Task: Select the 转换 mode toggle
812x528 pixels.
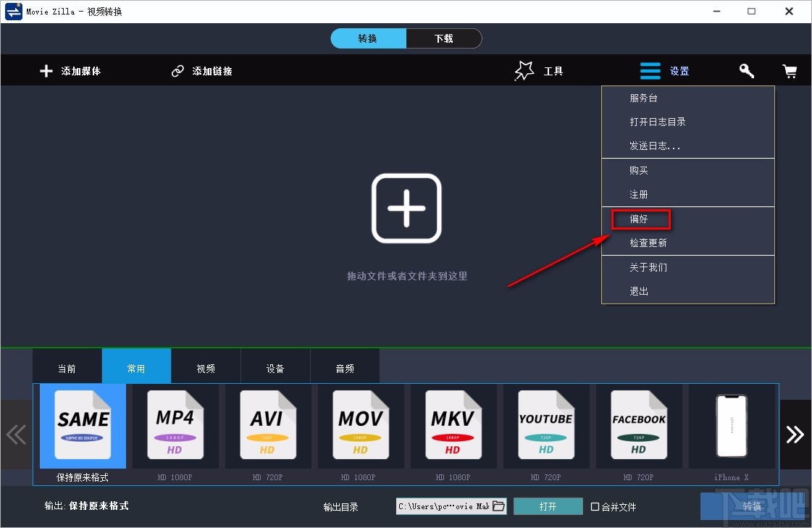Action: click(368, 38)
